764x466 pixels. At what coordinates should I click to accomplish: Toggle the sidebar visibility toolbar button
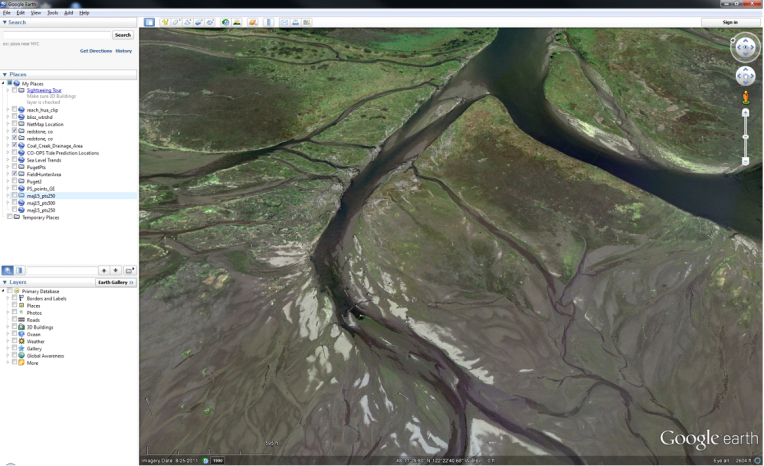(x=149, y=22)
